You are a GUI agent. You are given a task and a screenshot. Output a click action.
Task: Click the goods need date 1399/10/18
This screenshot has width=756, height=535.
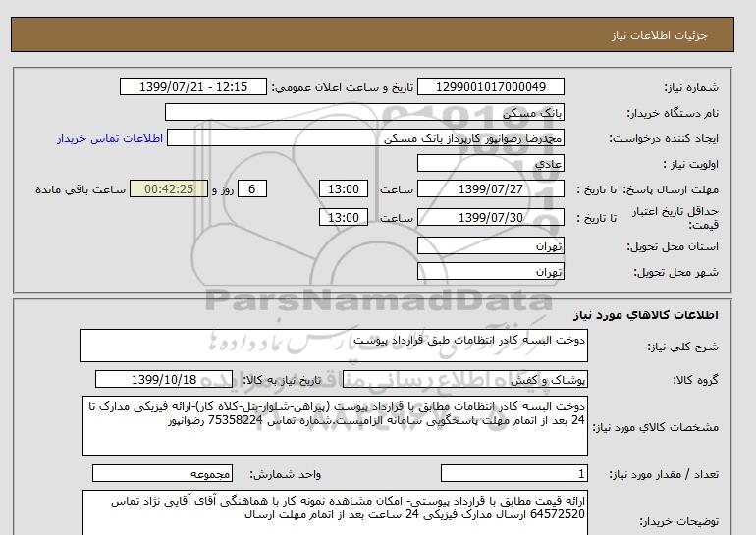(x=163, y=380)
